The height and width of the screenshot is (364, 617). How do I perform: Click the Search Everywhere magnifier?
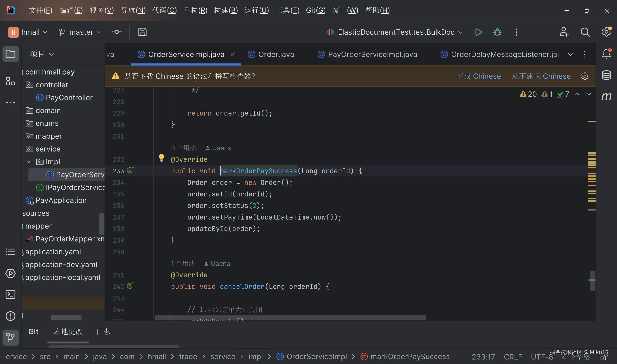[x=585, y=32]
